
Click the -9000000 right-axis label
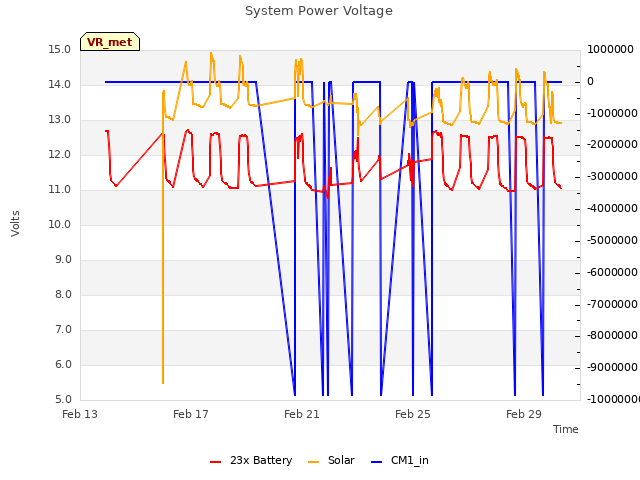(x=612, y=368)
